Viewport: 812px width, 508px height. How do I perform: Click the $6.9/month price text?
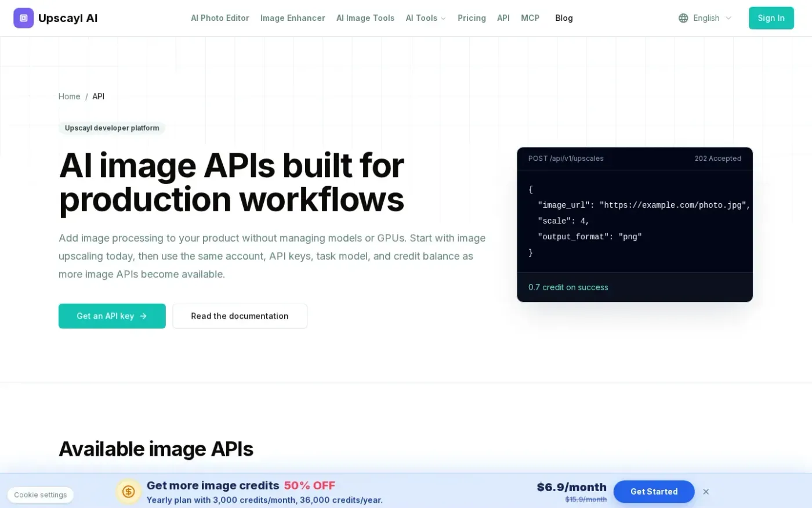click(x=571, y=487)
